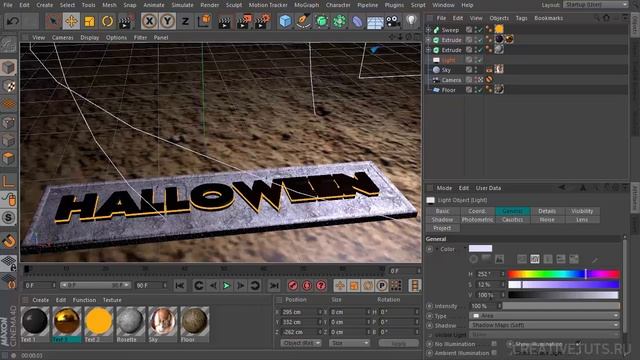Select Texture mode checkerboard icon
This screenshot has height=360, width=640.
(8, 86)
